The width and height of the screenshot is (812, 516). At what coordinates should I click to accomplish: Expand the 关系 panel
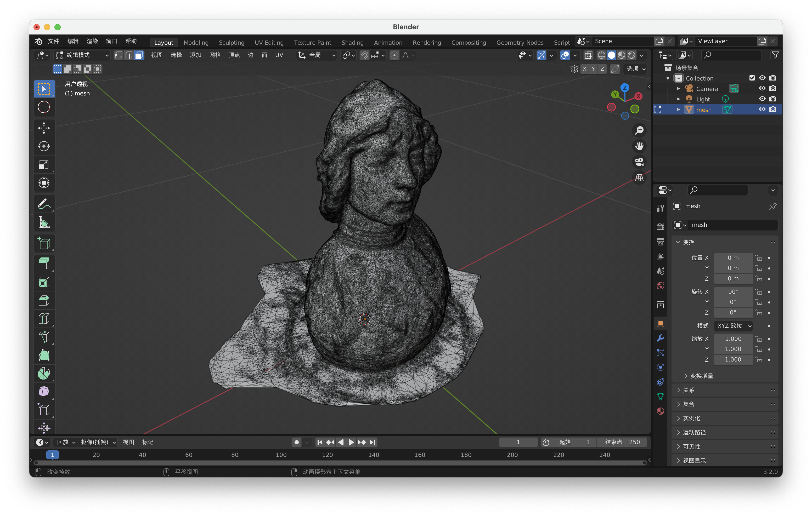[689, 390]
